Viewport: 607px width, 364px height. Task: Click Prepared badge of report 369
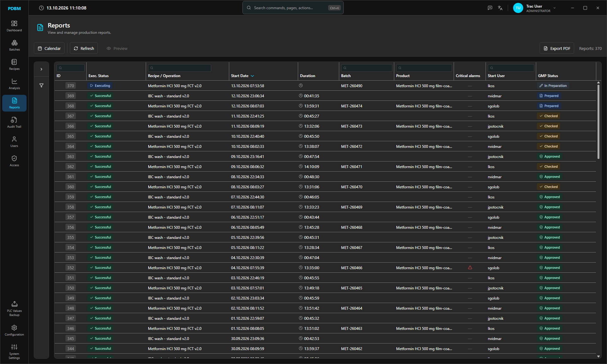click(x=549, y=96)
